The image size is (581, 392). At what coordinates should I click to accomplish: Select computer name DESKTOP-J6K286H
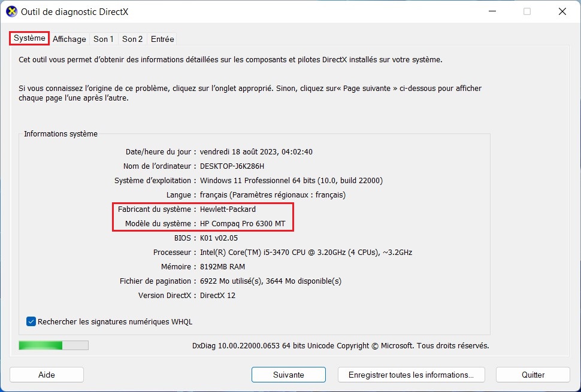pyautogui.click(x=232, y=166)
